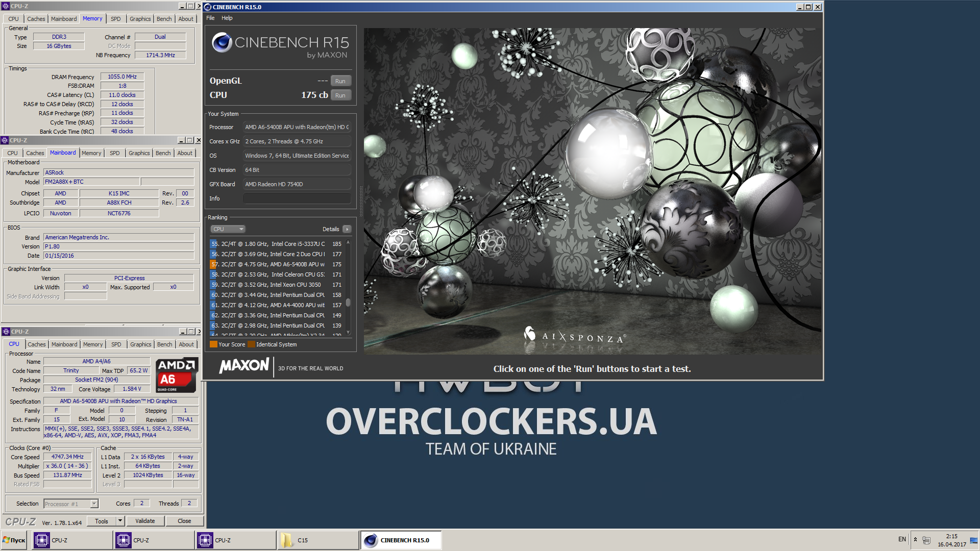Select rank 58 Intel Celeron row
This screenshot has height=551, width=980.
[277, 274]
